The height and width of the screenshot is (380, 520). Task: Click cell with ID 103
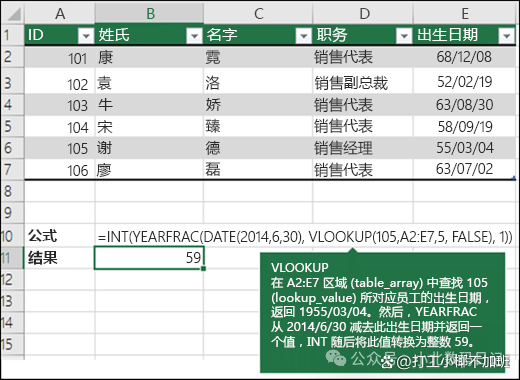60,105
